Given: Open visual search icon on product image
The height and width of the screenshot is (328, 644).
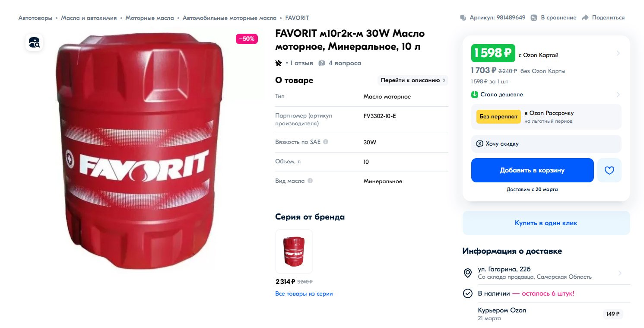Looking at the screenshot, I should coord(34,42).
